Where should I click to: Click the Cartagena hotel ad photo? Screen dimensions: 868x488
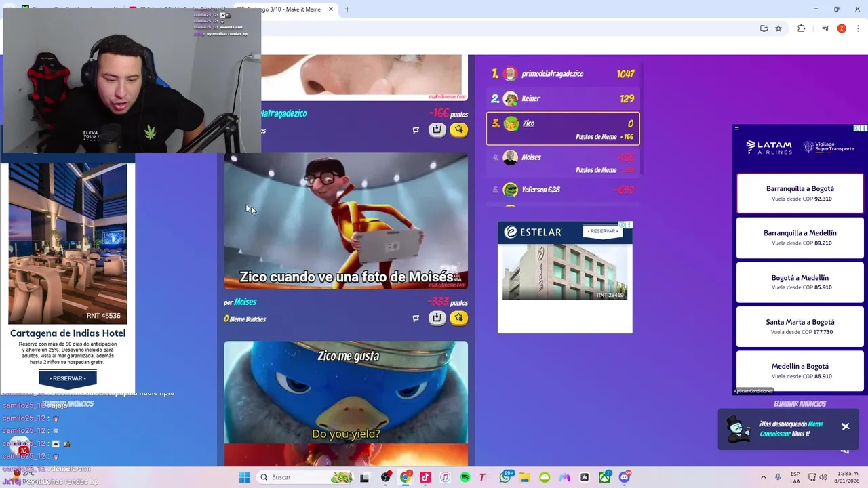(x=68, y=243)
